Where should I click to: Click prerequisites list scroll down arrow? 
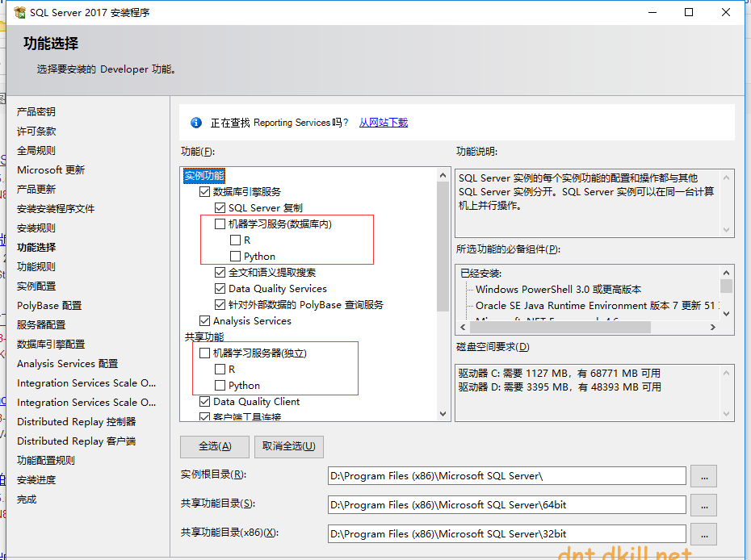click(x=726, y=314)
